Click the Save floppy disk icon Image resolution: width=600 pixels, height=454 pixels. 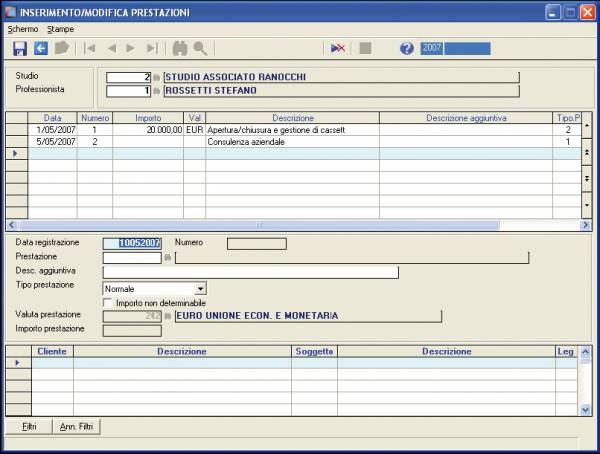(x=20, y=49)
